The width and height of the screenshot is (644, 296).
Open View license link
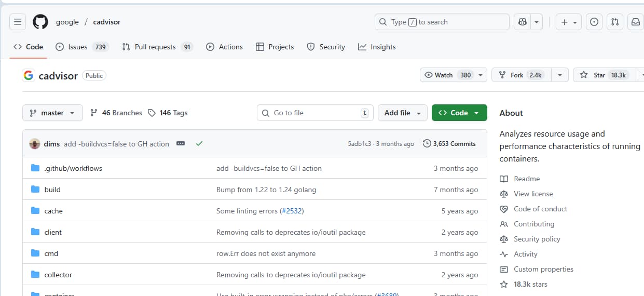click(527, 194)
